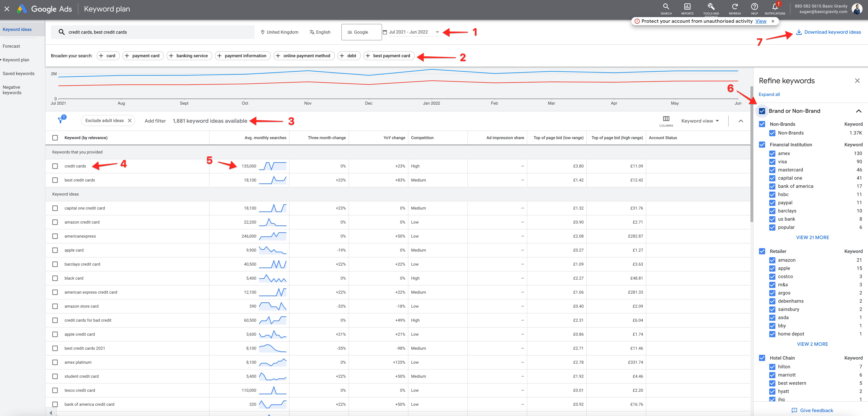Open the Help question mark icon
868x416 pixels.
point(754,7)
